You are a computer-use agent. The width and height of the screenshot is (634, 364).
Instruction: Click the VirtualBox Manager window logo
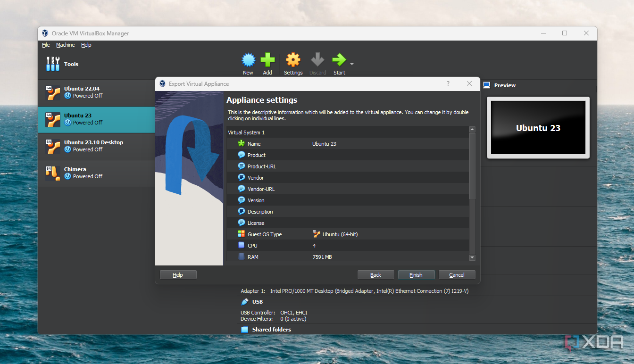(45, 33)
